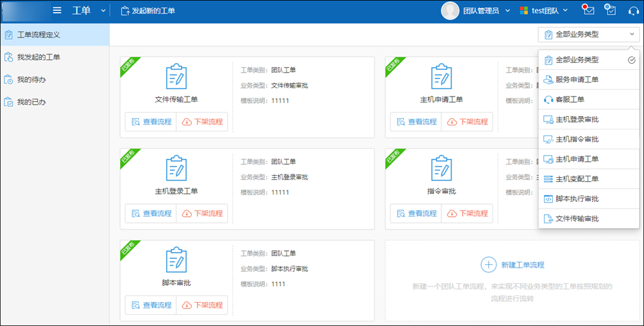
Task: Open 我的待办 in the sidebar
Action: (32, 80)
